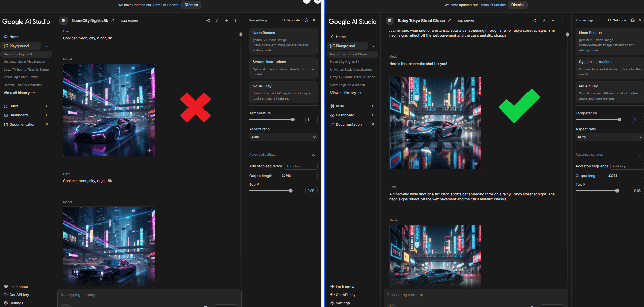
Task: Select Rainy Tokyo Street Chase in right window sidebar
Action: [x=353, y=54]
